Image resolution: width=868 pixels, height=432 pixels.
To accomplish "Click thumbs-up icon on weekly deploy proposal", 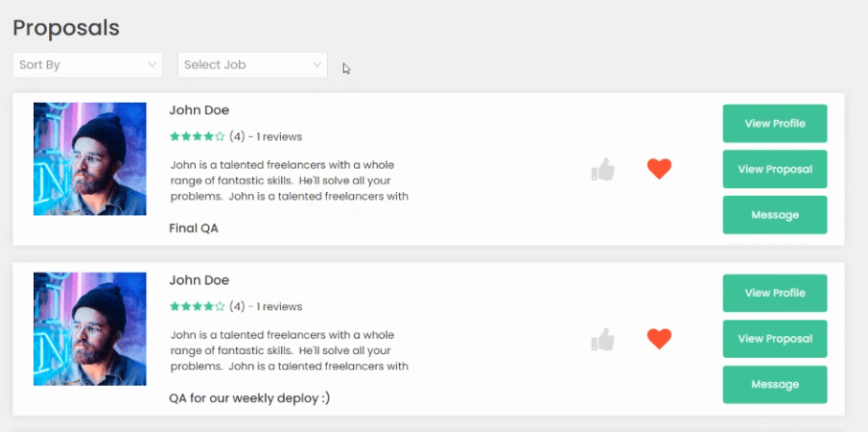I will coord(603,339).
